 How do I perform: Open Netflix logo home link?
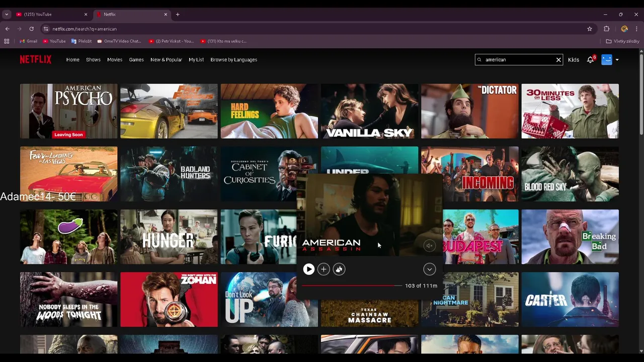point(36,59)
